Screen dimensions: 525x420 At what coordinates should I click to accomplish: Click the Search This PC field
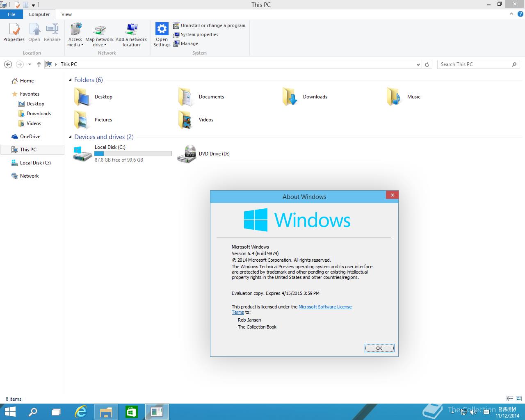tap(478, 64)
